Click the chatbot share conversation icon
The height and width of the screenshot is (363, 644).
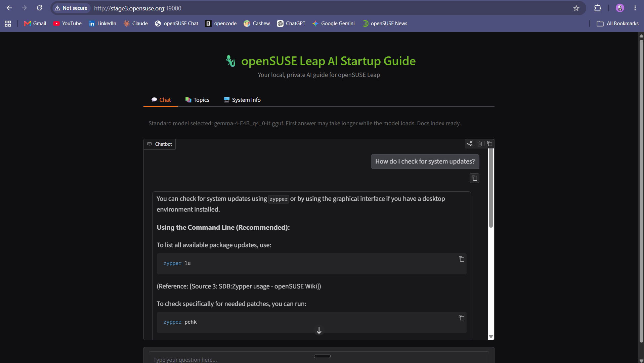click(470, 144)
